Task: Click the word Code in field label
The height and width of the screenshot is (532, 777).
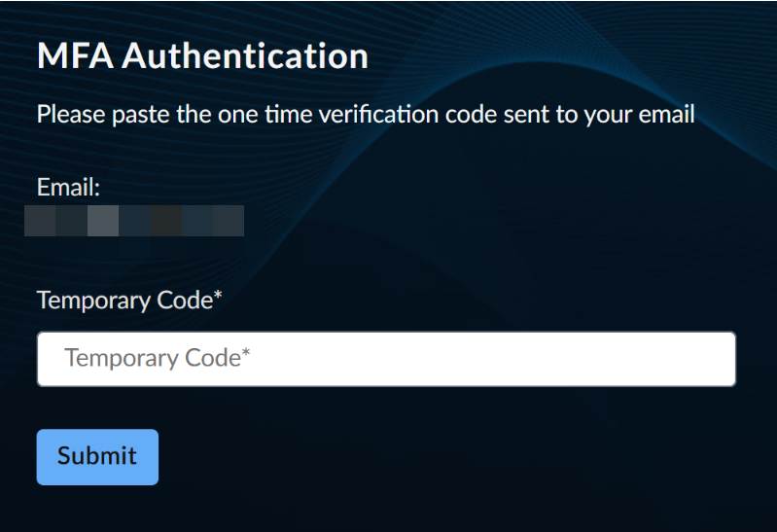Action: 185,300
